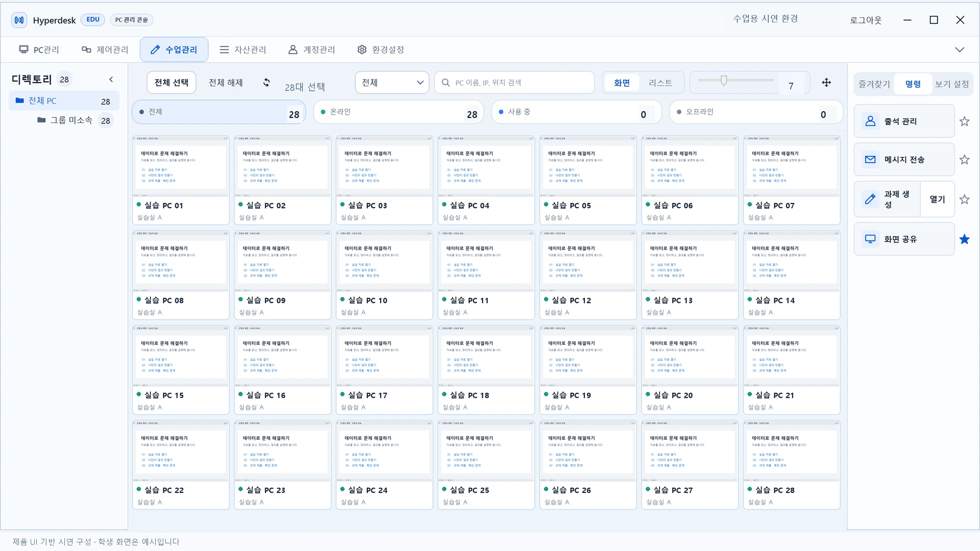Select the 전체 PC folder
Image resolution: width=980 pixels, height=551 pixels.
[64, 101]
